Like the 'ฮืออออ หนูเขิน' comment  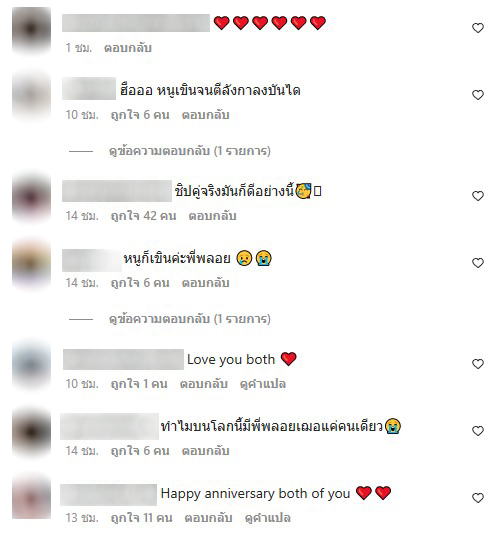(478, 95)
